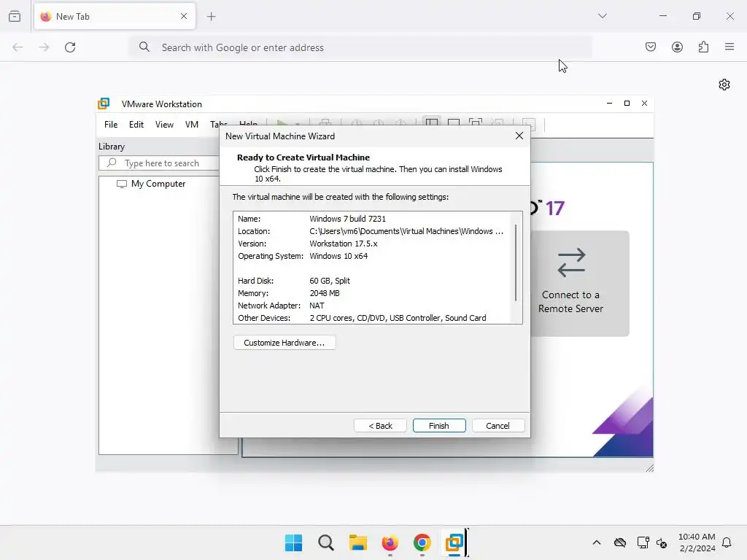Select the New Tab browser tab
This screenshot has width=747, height=560.
click(x=115, y=16)
